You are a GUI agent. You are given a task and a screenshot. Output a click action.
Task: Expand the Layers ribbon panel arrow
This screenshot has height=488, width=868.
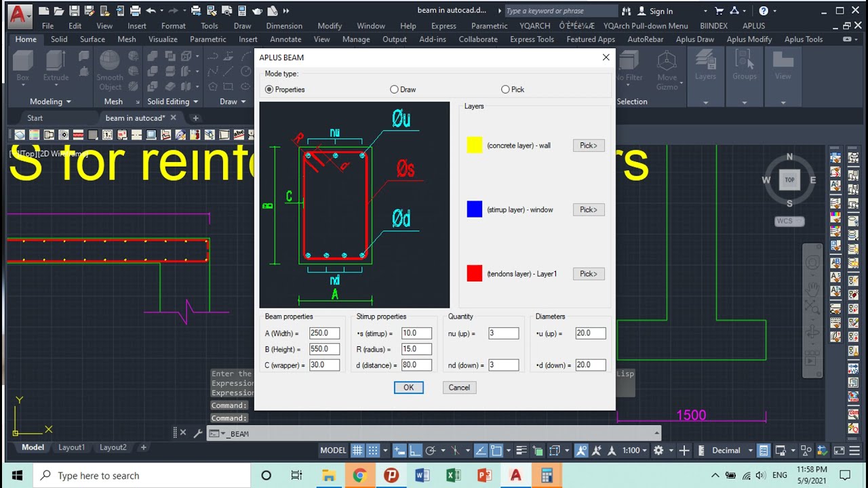[x=705, y=103]
